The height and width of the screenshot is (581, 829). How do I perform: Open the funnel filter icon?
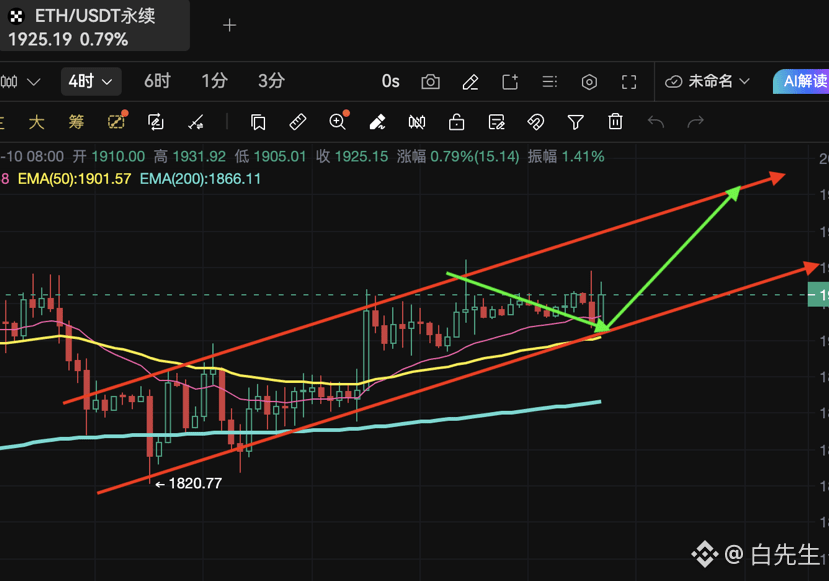pos(575,122)
